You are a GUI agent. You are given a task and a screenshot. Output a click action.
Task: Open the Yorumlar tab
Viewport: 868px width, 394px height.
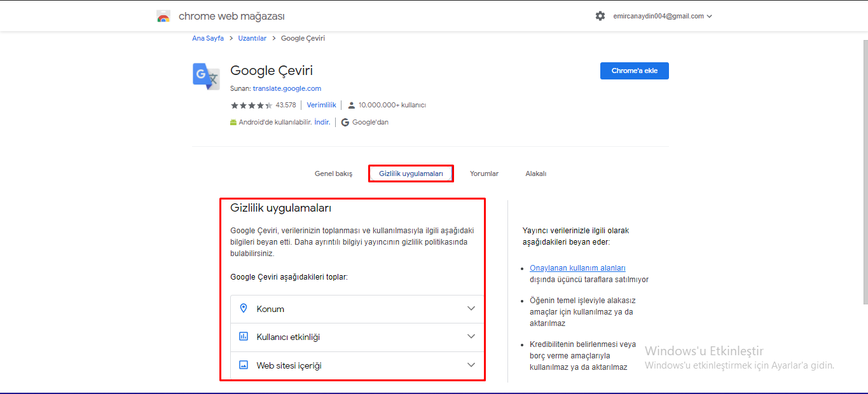484,173
